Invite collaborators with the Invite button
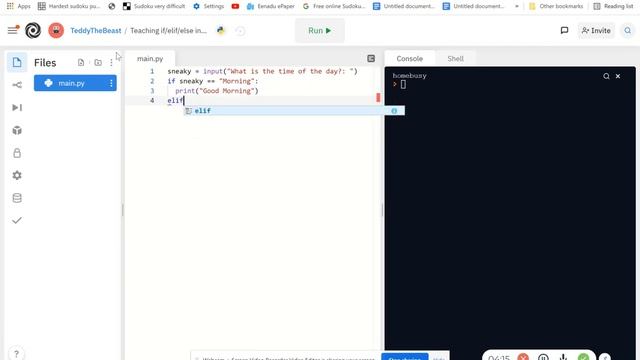 [596, 31]
